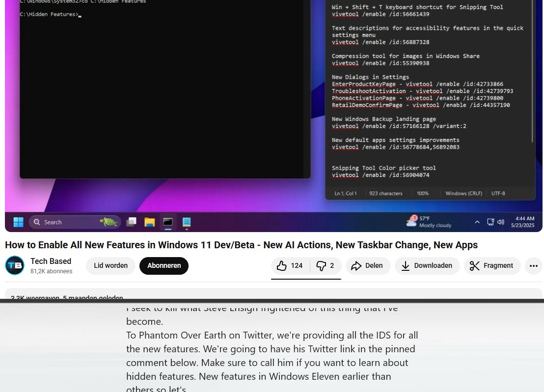
Task: Share the video via Delen
Action: click(368, 266)
